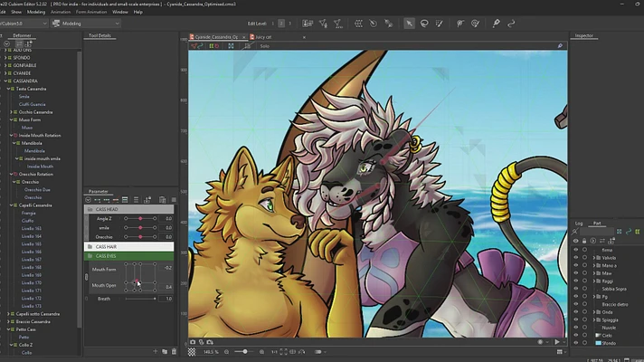Click the trash icon below Parameter panel
The height and width of the screenshot is (362, 644).
(174, 351)
